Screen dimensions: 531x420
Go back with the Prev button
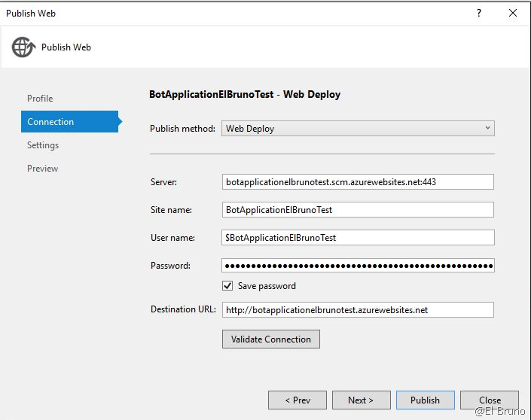point(298,400)
